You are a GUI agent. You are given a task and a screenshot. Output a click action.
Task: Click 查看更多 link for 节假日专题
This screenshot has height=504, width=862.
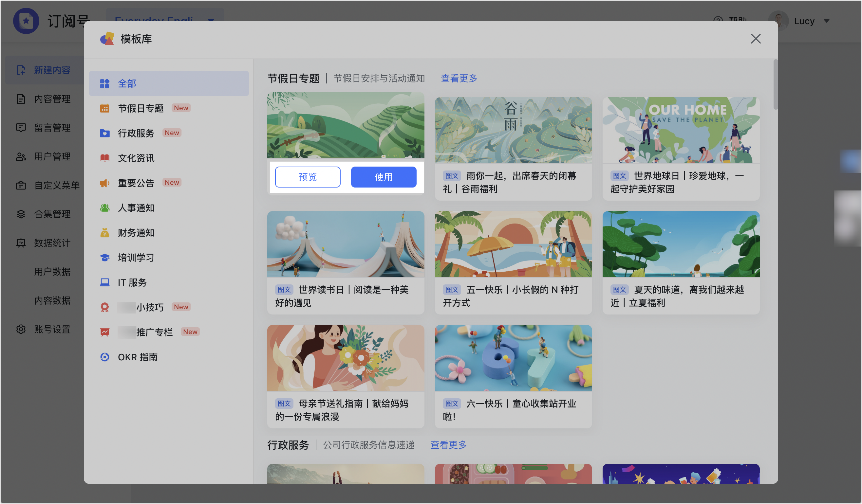[459, 78]
